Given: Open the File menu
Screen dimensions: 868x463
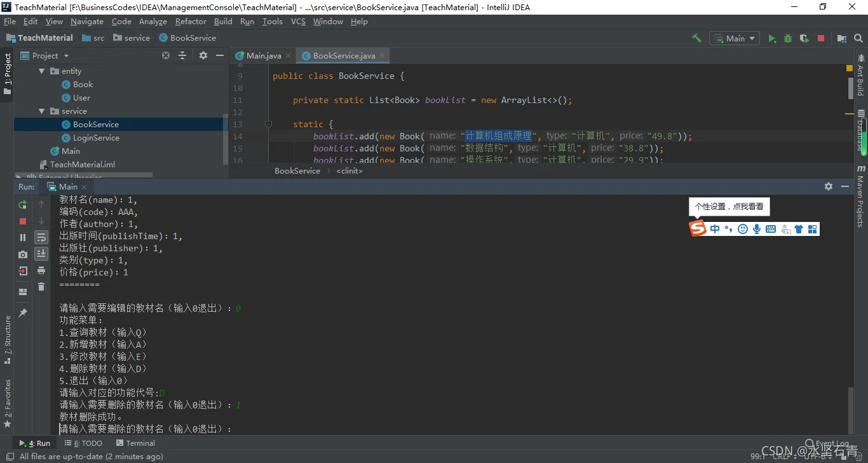Looking at the screenshot, I should point(10,22).
